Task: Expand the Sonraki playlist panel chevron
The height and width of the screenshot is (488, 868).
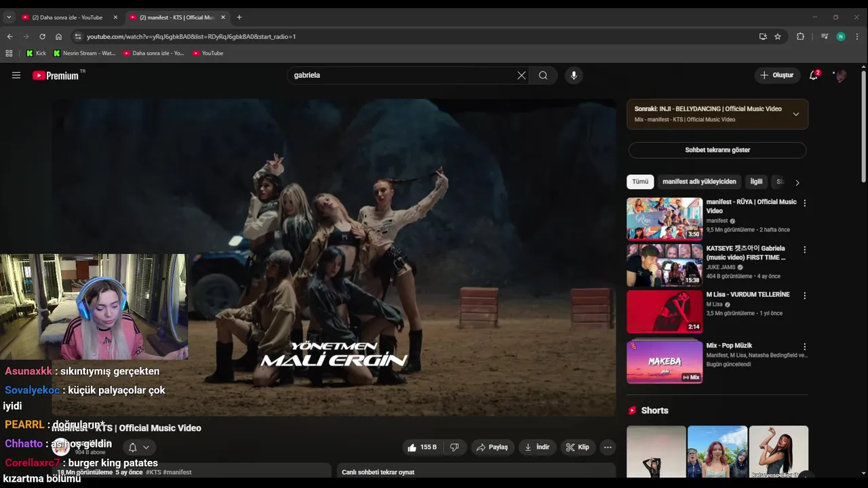Action: 796,114
